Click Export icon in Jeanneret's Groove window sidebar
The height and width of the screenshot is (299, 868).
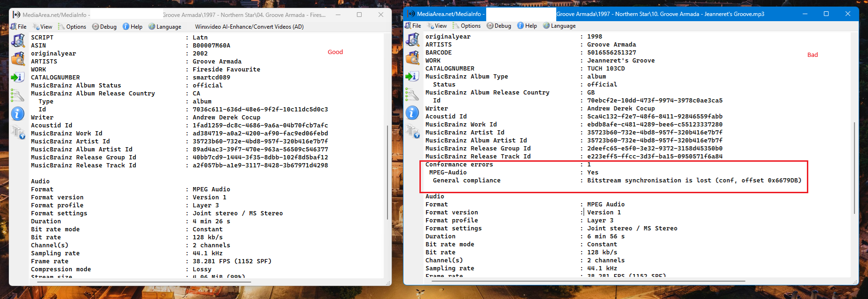click(412, 76)
